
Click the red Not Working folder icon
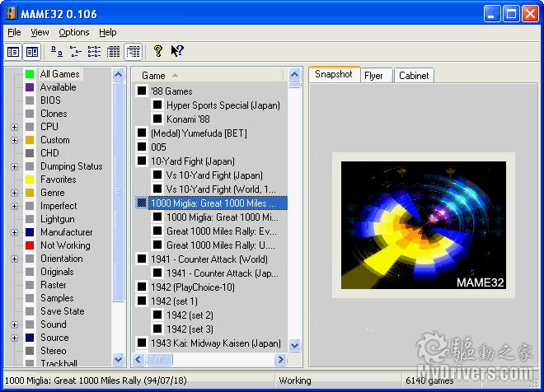click(x=30, y=245)
